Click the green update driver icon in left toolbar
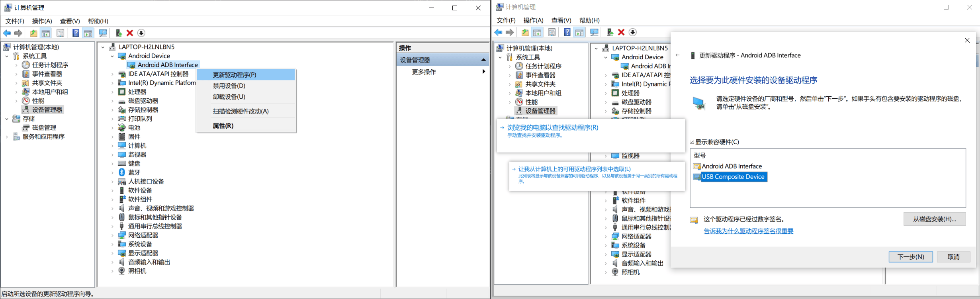980x299 pixels. click(x=118, y=33)
